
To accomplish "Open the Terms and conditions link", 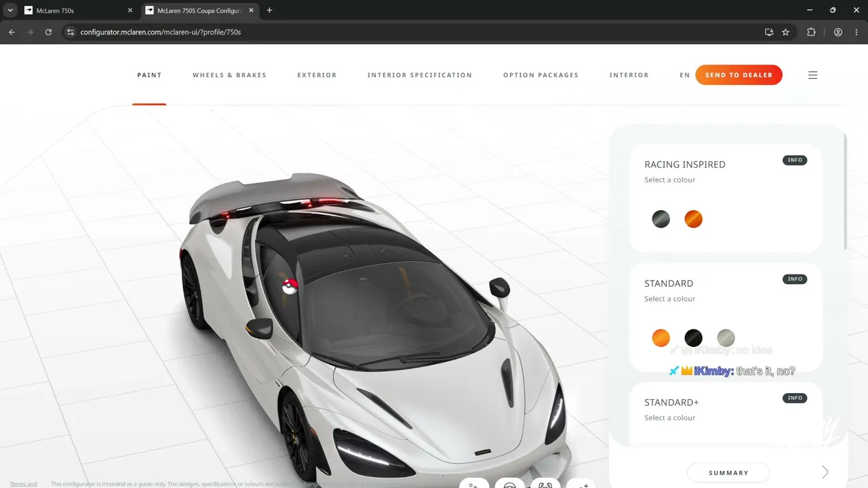I will (23, 484).
